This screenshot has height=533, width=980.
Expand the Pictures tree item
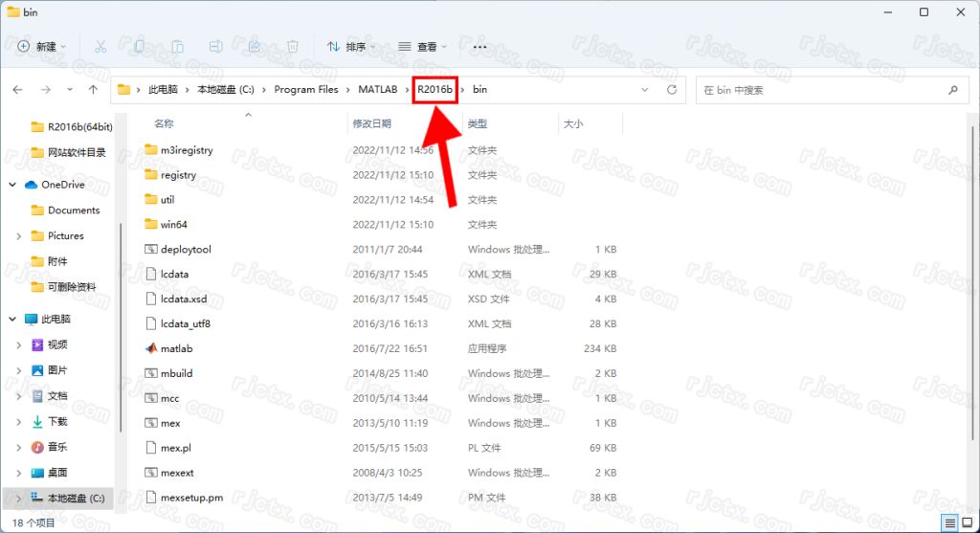19,235
